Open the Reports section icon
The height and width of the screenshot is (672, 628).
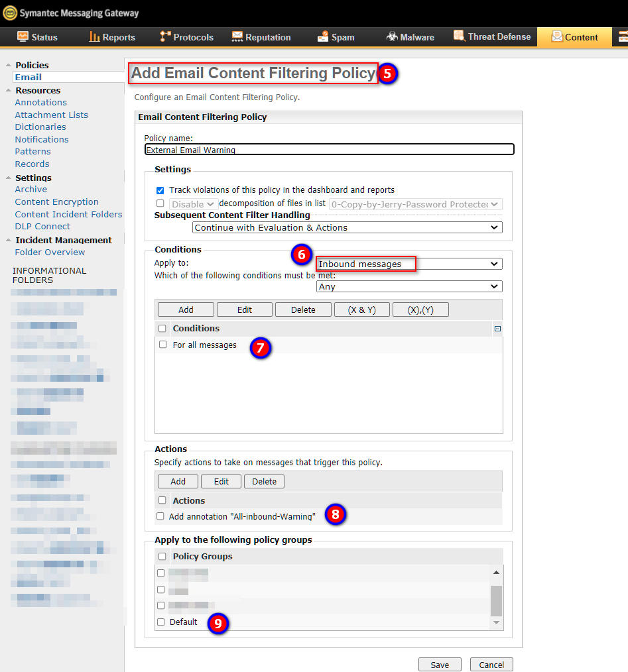click(95, 37)
